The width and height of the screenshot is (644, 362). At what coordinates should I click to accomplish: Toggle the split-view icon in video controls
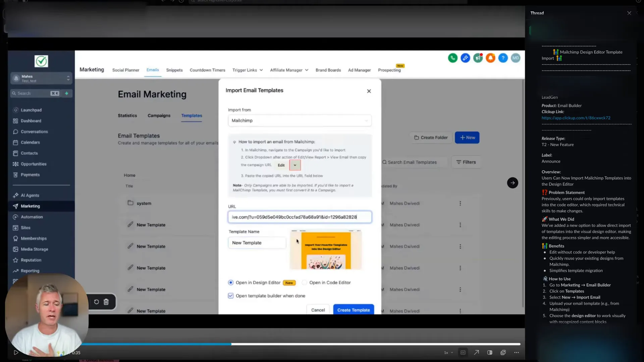490,353
